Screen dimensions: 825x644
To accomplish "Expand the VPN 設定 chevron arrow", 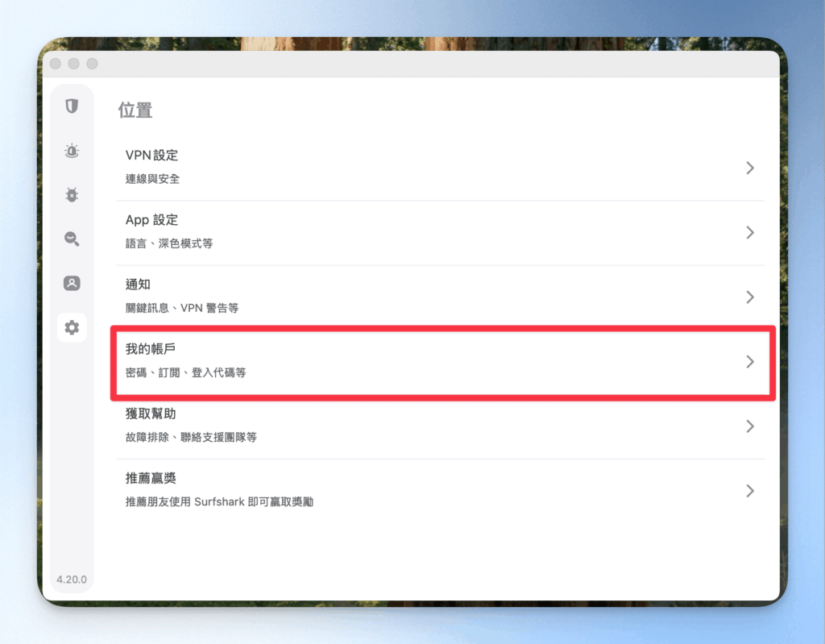I will click(750, 168).
